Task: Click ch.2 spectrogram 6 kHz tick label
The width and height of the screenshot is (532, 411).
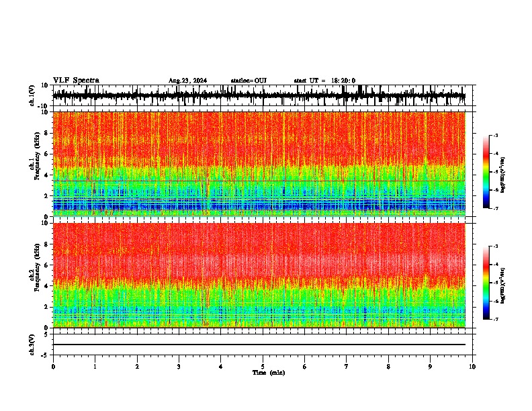Action: [x=46, y=265]
